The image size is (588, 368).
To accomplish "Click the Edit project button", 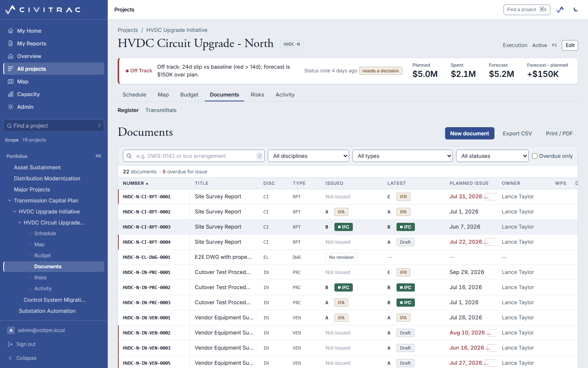I will point(570,45).
